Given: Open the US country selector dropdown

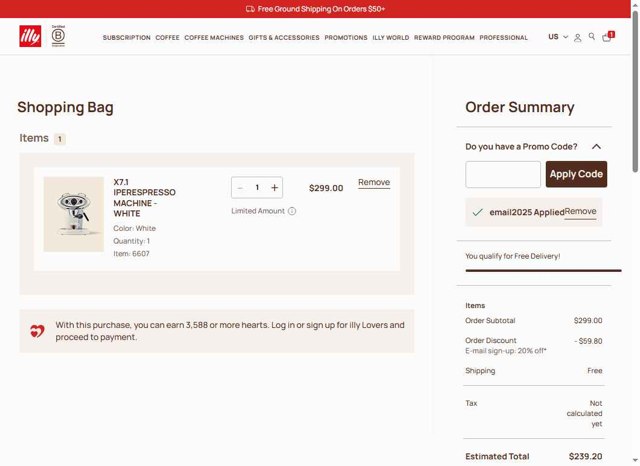Looking at the screenshot, I should pyautogui.click(x=558, y=37).
